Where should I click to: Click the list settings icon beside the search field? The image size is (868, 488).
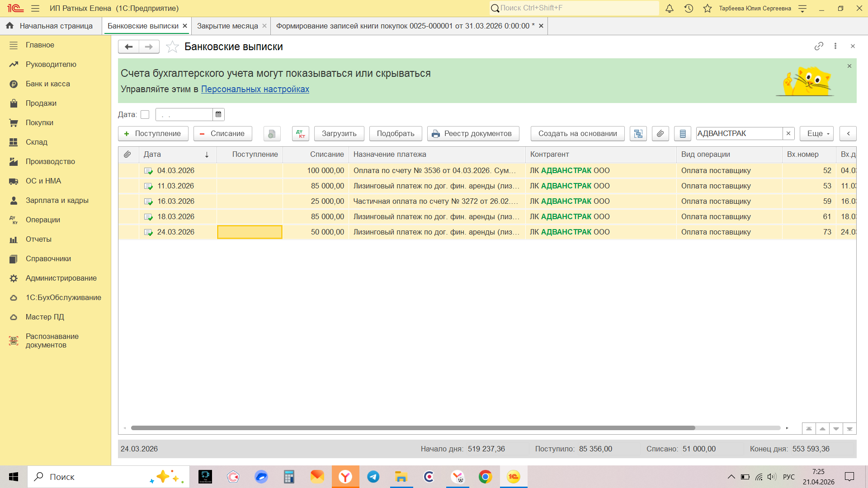683,133
